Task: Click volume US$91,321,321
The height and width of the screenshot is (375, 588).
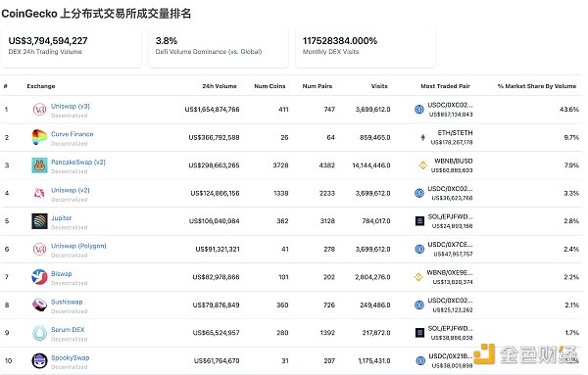Action: (218, 249)
